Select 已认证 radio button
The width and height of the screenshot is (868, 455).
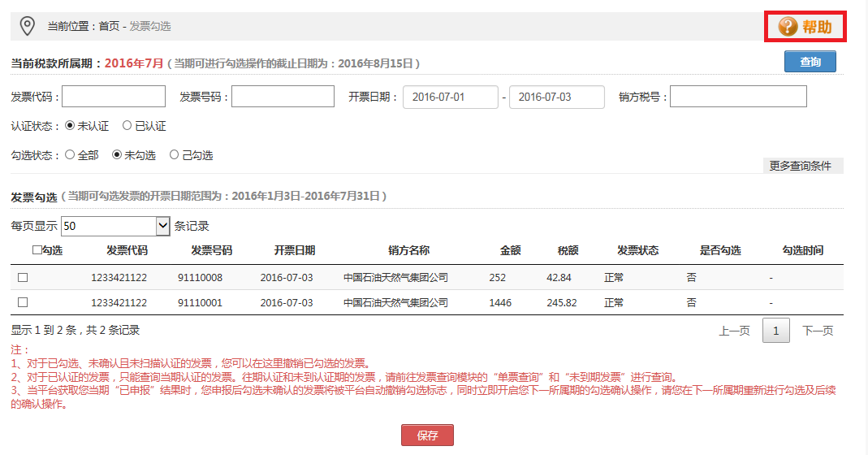127,125
